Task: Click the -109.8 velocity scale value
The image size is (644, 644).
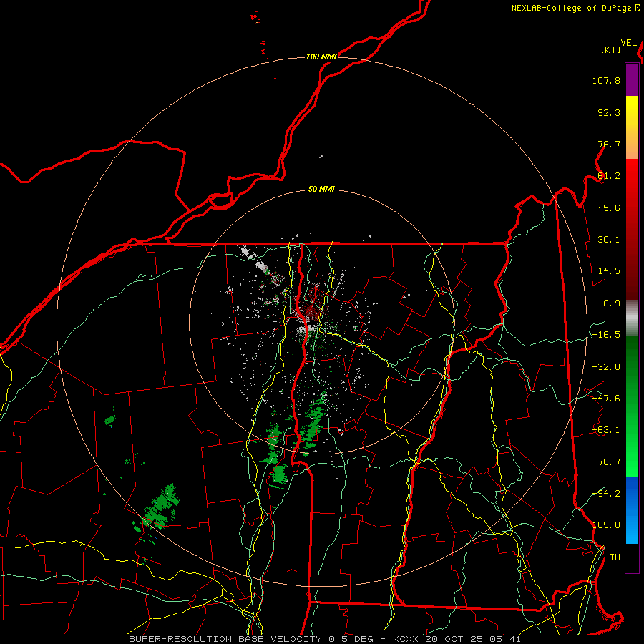Action: (603, 525)
